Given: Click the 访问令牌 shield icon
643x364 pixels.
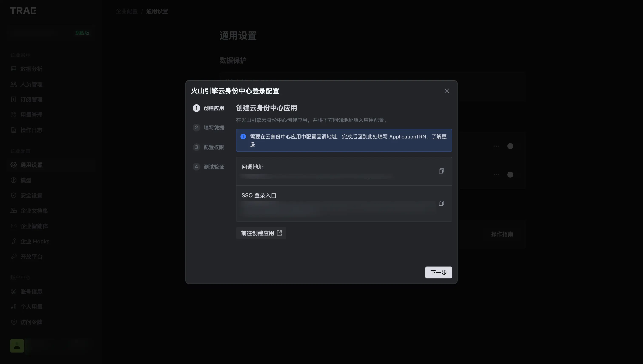Looking at the screenshot, I should point(14,322).
